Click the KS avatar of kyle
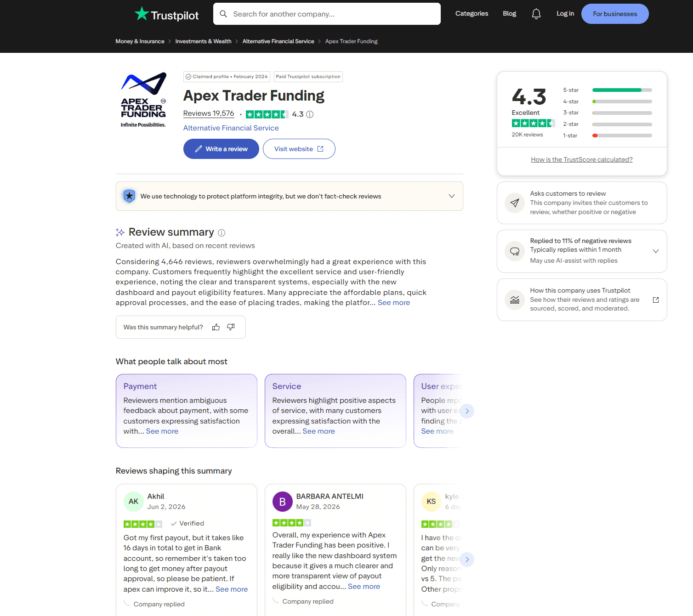The width and height of the screenshot is (693, 616). [431, 501]
